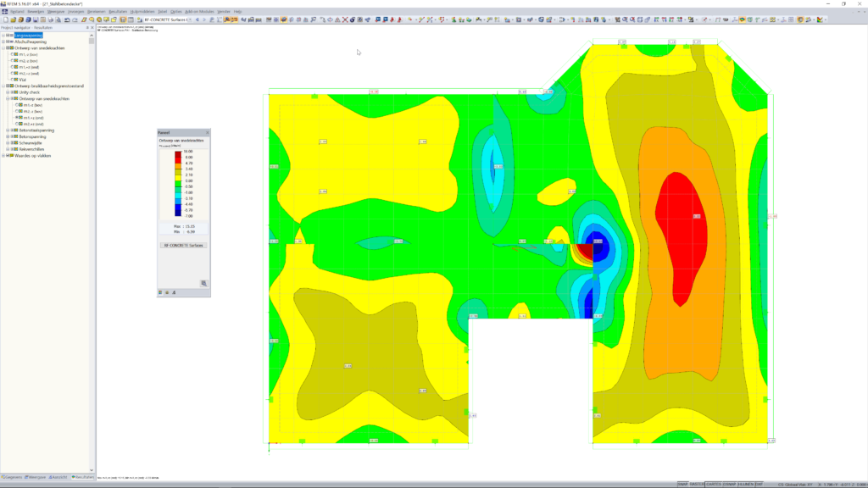
Task: Close the Paneel legend window
Action: pyautogui.click(x=207, y=133)
